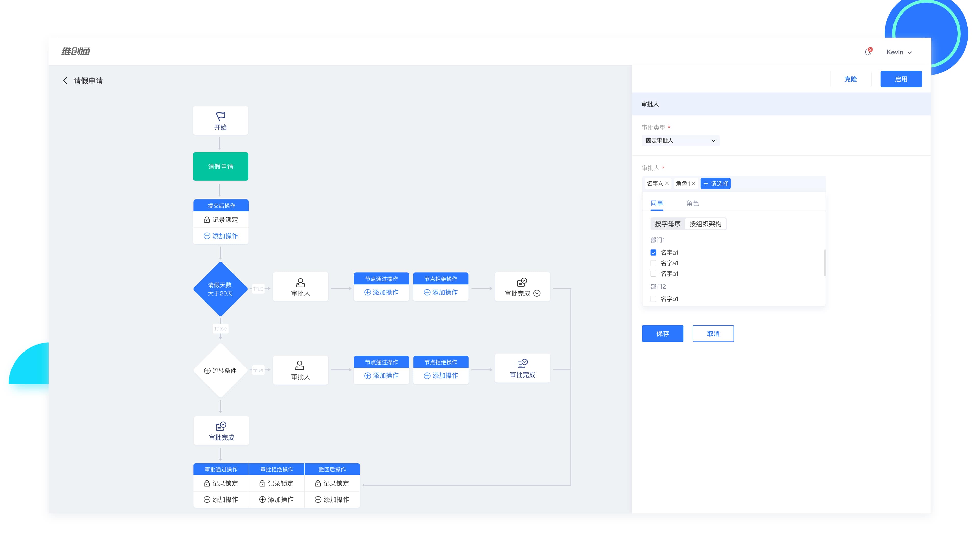Click the 保存 button
Screen dimensions: 980x551
click(662, 333)
